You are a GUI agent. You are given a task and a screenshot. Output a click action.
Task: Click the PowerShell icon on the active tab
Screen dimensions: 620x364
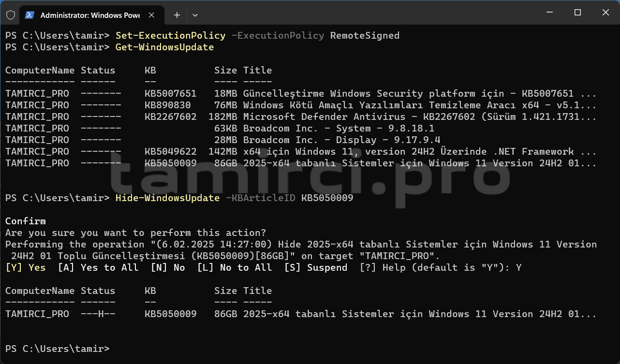click(30, 15)
